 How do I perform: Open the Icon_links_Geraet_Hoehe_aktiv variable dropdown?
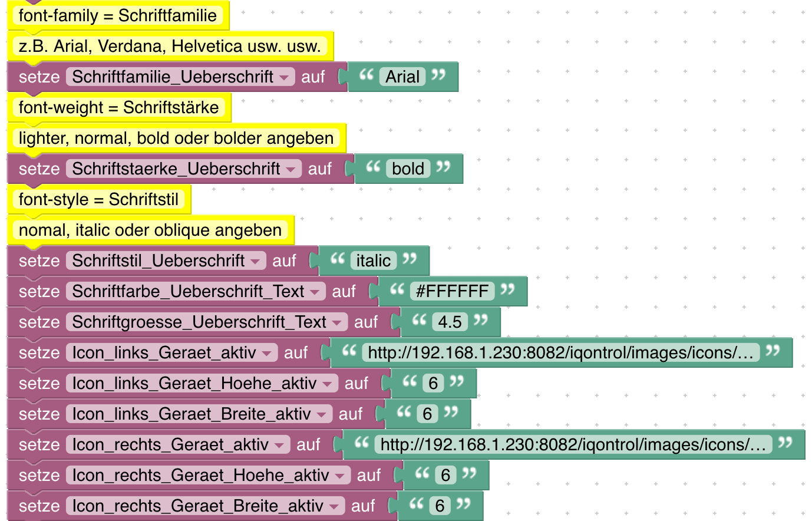(202, 383)
